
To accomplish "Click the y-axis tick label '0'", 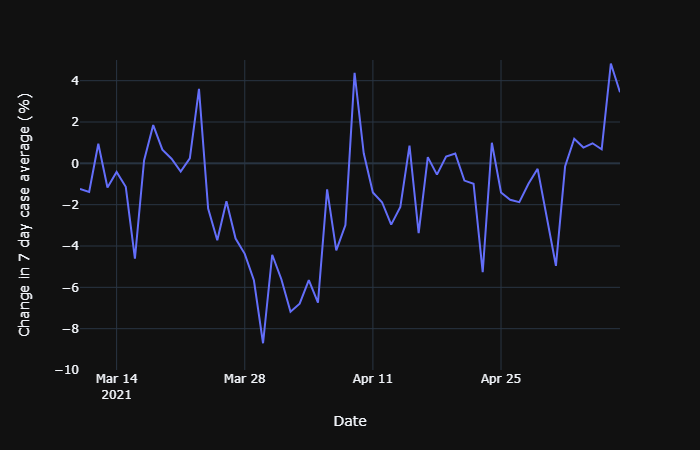I will pos(75,163).
